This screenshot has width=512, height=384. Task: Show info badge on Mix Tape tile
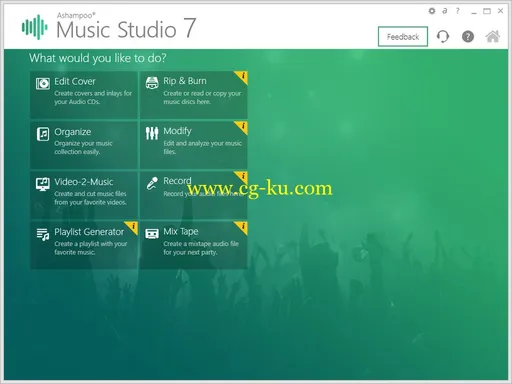coord(242,227)
